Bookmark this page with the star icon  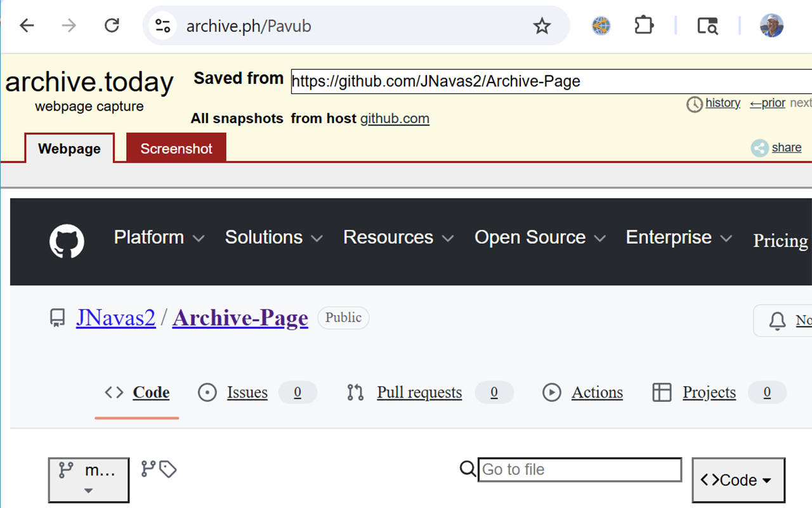(x=542, y=26)
